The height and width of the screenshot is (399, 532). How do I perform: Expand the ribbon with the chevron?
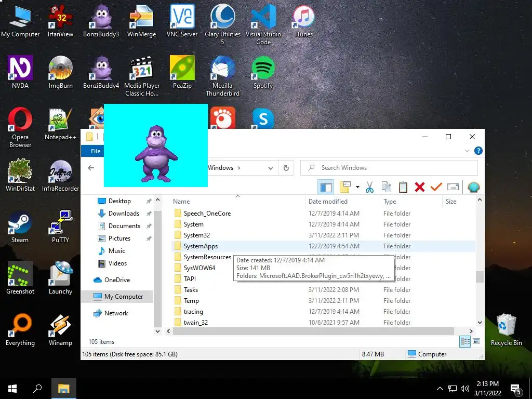(467, 151)
